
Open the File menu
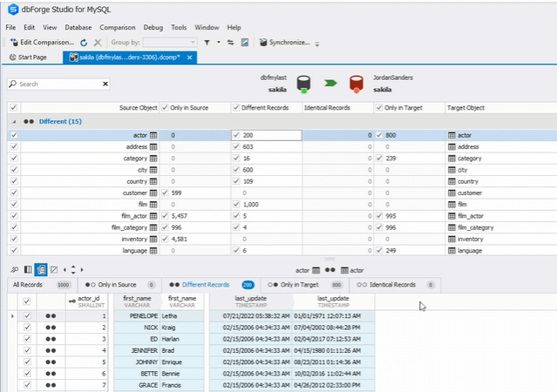pyautogui.click(x=10, y=27)
